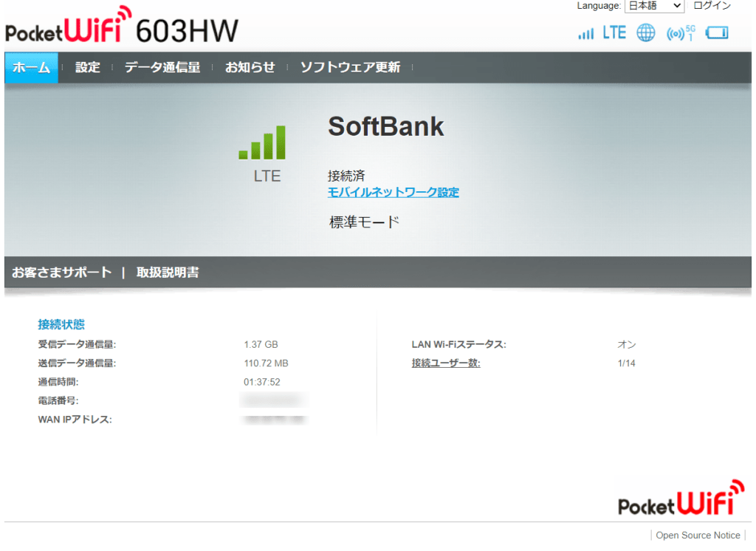Click the 5G Wi-Fi status icon
The height and width of the screenshot is (551, 756).
(681, 32)
